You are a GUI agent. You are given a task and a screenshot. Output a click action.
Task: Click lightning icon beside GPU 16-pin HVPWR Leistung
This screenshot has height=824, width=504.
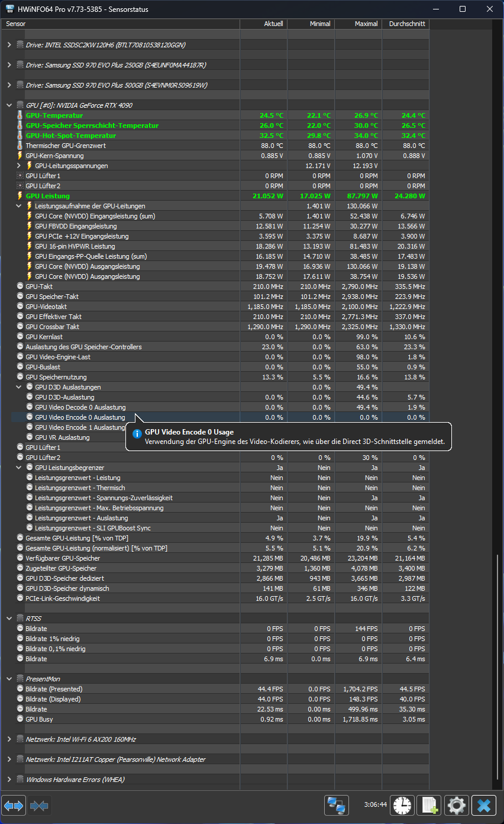[x=30, y=246]
